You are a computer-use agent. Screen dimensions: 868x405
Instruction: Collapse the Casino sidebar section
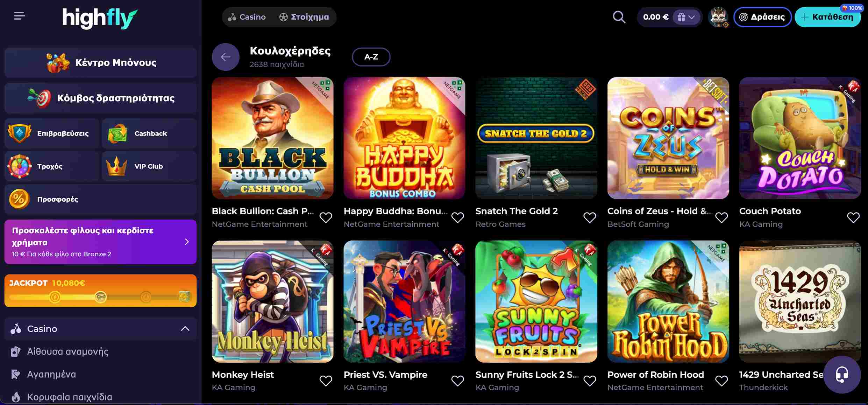click(x=185, y=329)
